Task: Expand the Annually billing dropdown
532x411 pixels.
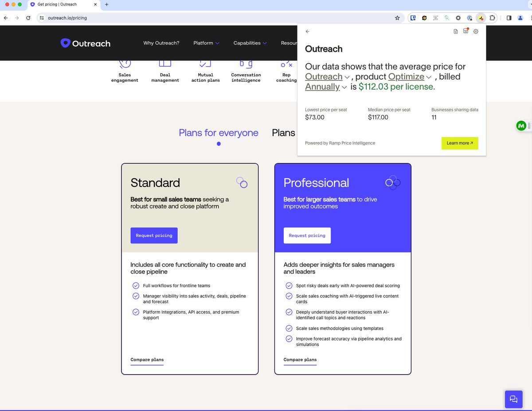Action: (326, 87)
